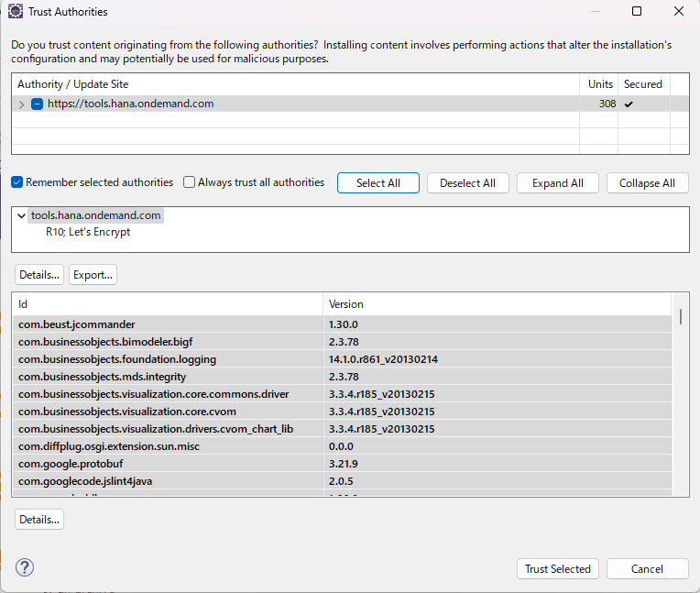Click the units table's vertical scrollbar thumb
The image size is (700, 593).
pos(681,316)
